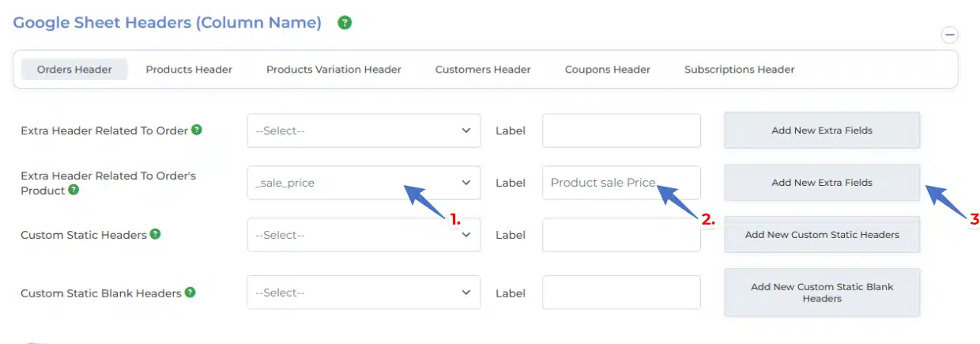The image size is (980, 344).
Task: Open Extra Header Related To Order dropdown
Action: (364, 130)
